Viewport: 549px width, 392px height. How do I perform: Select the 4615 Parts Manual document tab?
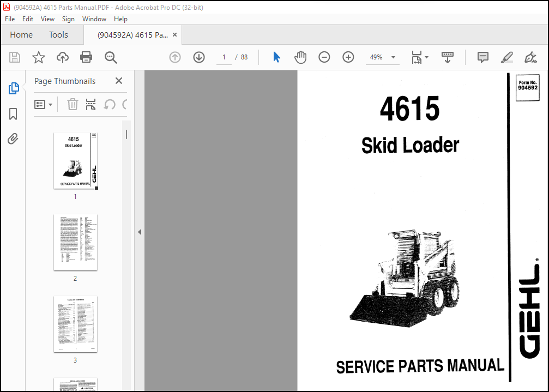[x=132, y=35]
